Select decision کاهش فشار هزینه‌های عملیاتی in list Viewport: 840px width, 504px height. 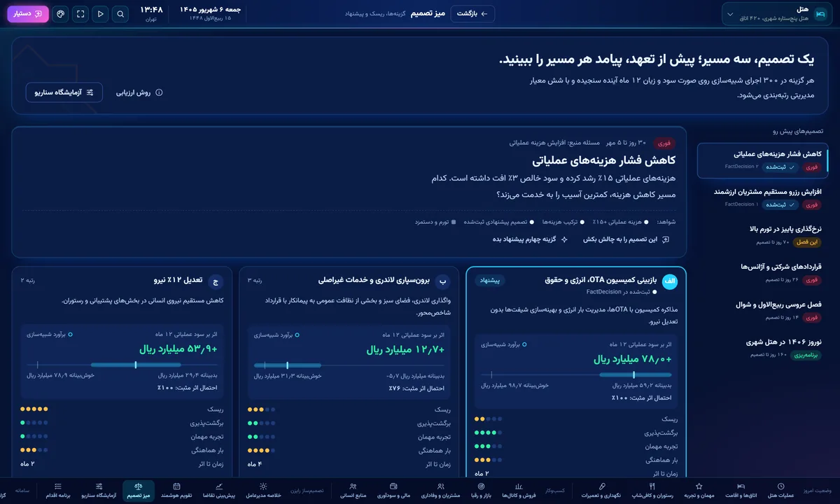(x=762, y=160)
